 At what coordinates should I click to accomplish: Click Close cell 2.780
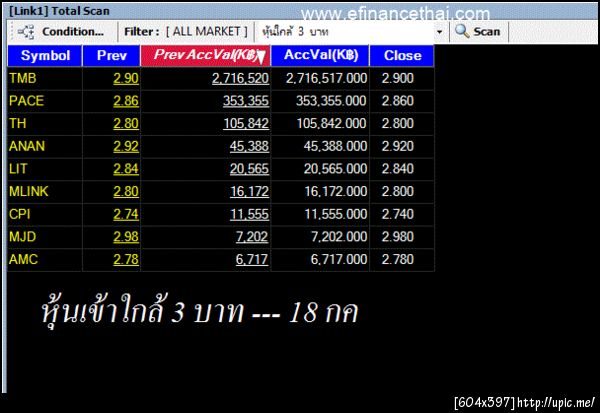(398, 259)
